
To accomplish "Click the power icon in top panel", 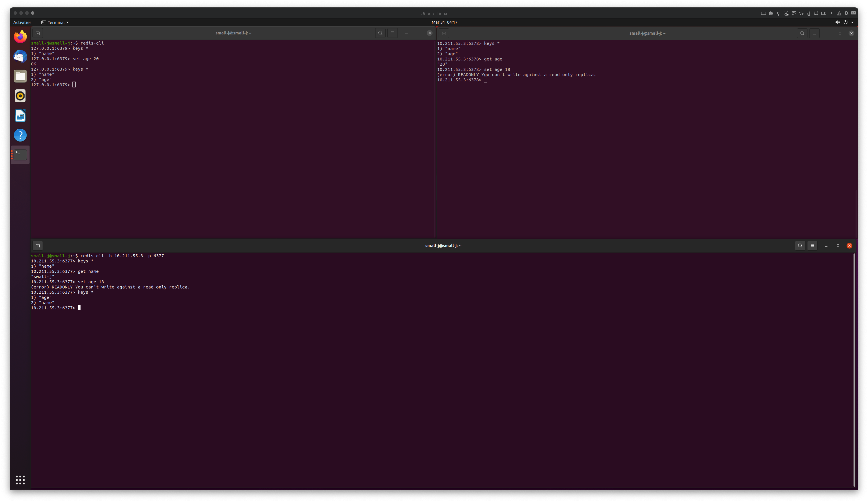I will 845,22.
